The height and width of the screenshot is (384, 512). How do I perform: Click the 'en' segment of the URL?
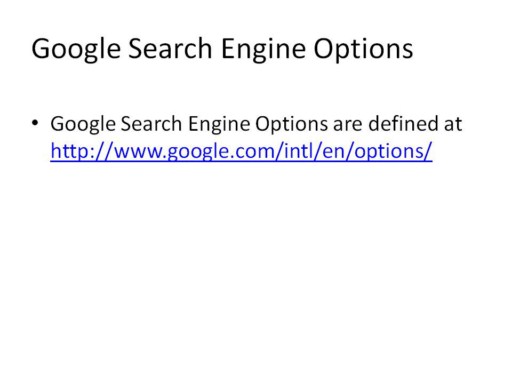coord(334,152)
